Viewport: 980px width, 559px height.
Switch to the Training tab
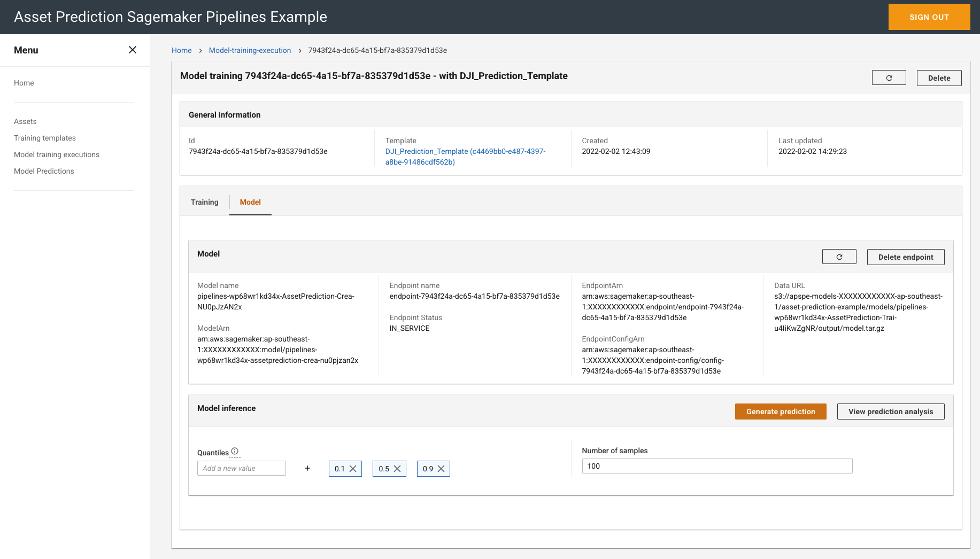[205, 202]
